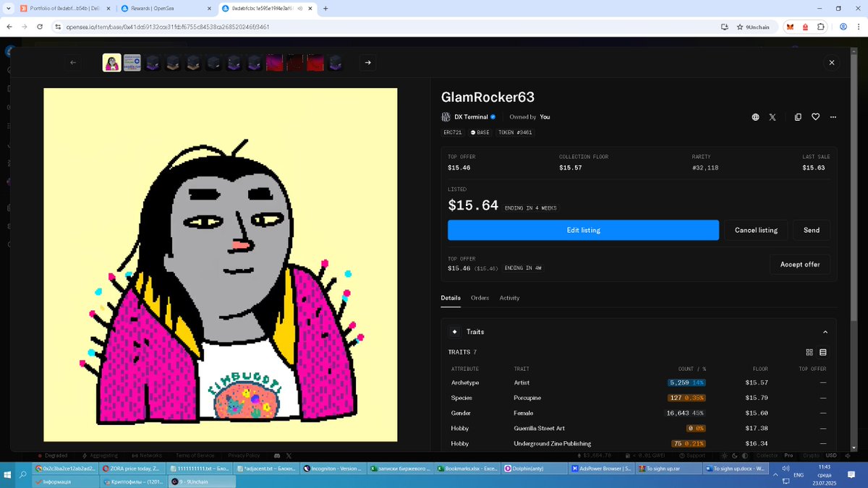Click the Archetype Artist trait row
This screenshot has height=488, width=868.
click(x=639, y=382)
